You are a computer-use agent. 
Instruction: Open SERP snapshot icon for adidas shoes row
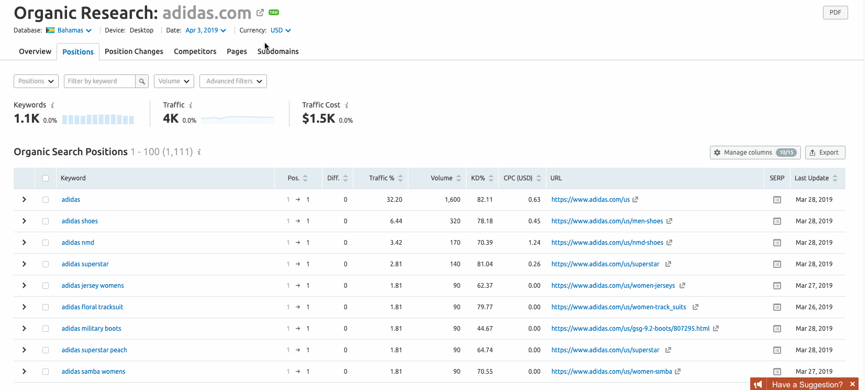point(777,221)
